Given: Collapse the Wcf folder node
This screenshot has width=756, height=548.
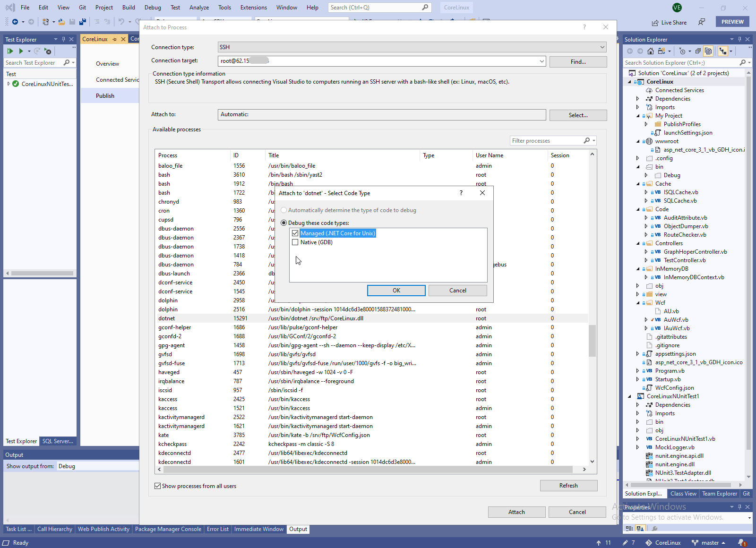Looking at the screenshot, I should [637, 303].
